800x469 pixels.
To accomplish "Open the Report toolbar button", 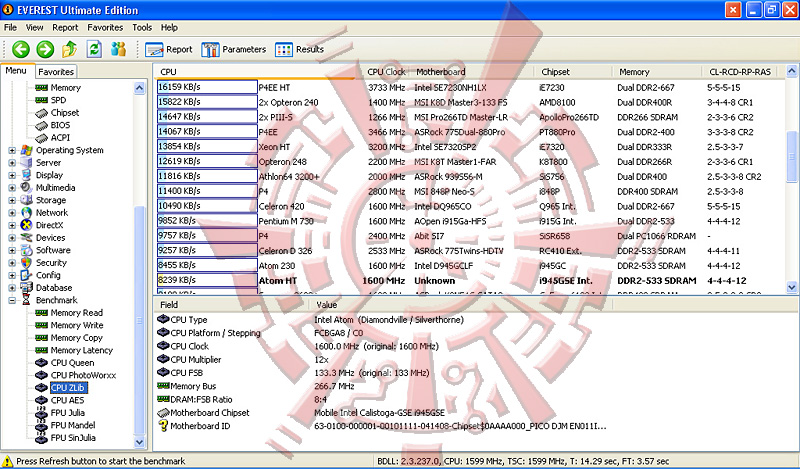I will [x=169, y=49].
